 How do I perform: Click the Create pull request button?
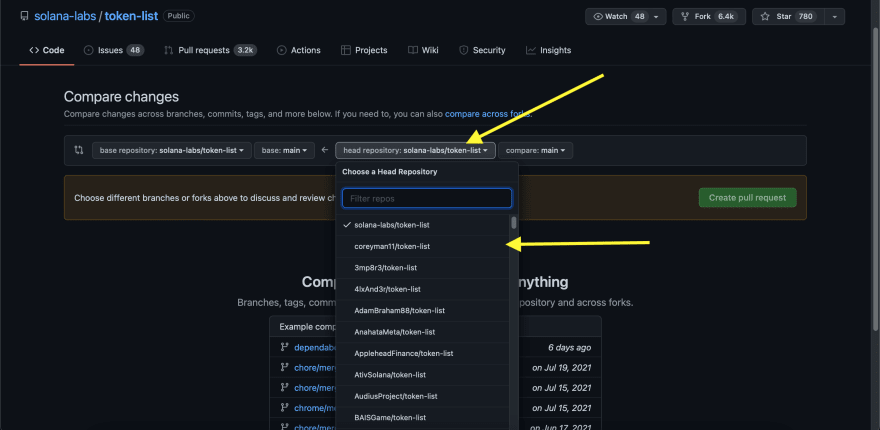[747, 198]
